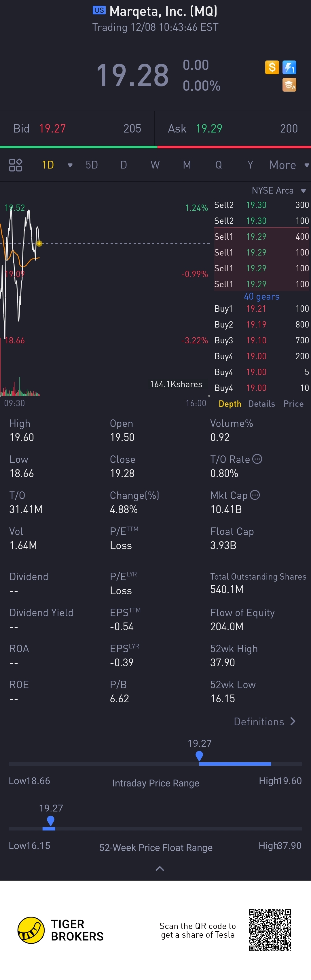Select the W weekly chart tab

point(155,165)
